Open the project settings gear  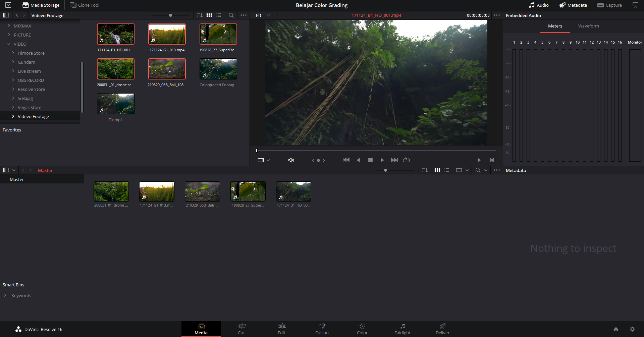point(633,329)
